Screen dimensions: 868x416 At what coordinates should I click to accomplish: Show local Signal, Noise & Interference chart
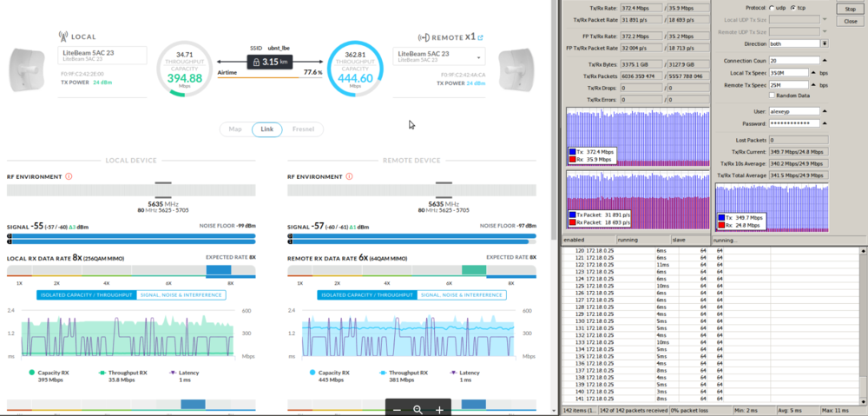click(181, 295)
